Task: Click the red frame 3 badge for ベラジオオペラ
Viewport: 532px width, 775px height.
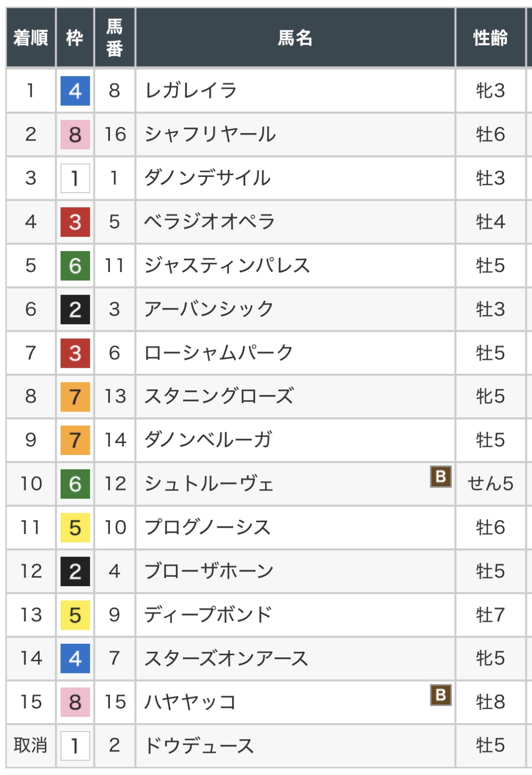Action: tap(75, 222)
